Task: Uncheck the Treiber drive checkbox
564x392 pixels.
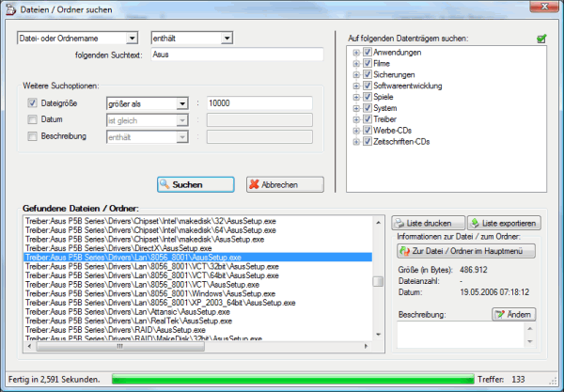Action: (367, 119)
